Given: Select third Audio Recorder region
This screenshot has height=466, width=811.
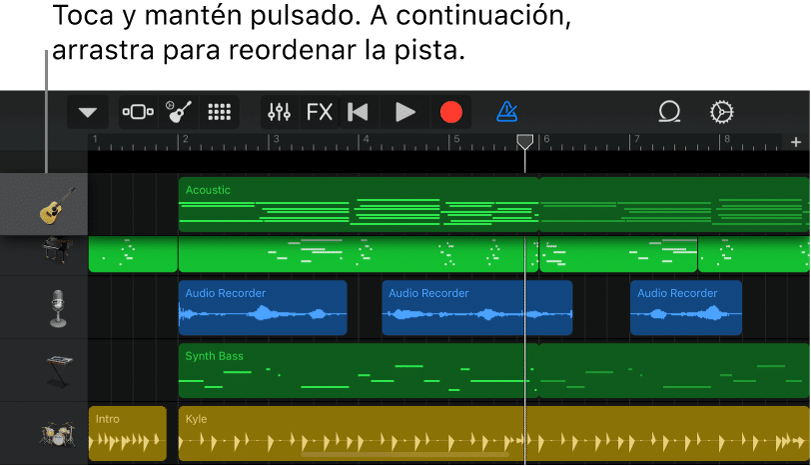Looking at the screenshot, I should 686,308.
